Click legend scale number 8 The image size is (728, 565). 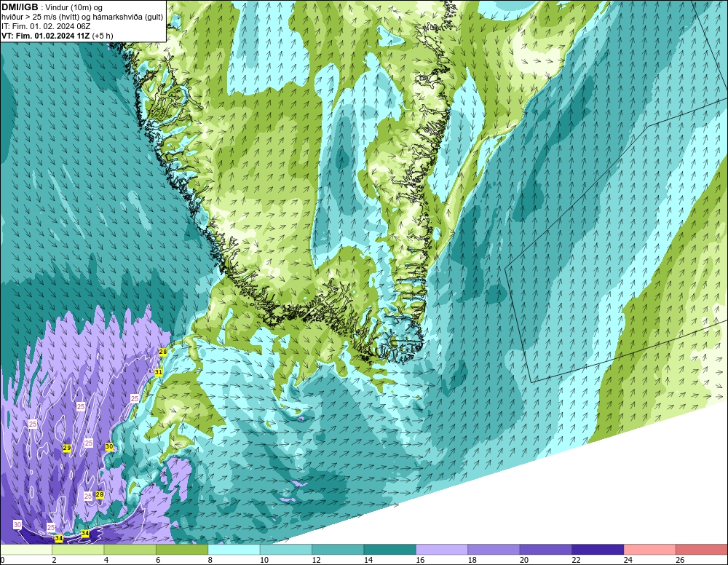click(x=210, y=560)
